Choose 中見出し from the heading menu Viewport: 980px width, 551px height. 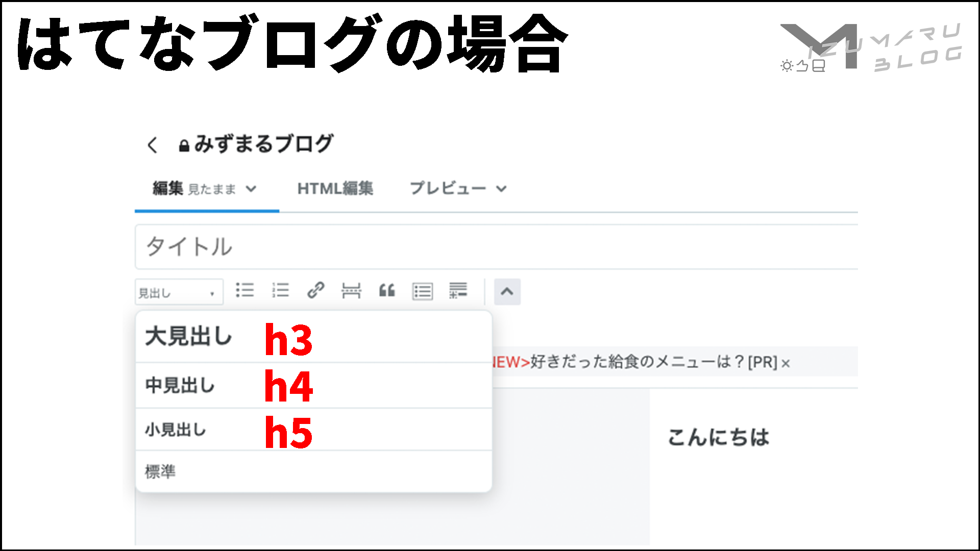[313, 386]
